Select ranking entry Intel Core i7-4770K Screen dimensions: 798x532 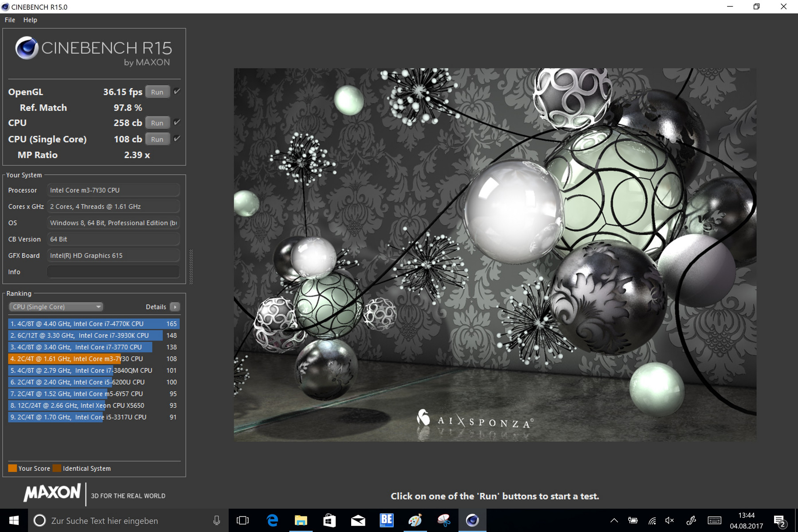94,324
